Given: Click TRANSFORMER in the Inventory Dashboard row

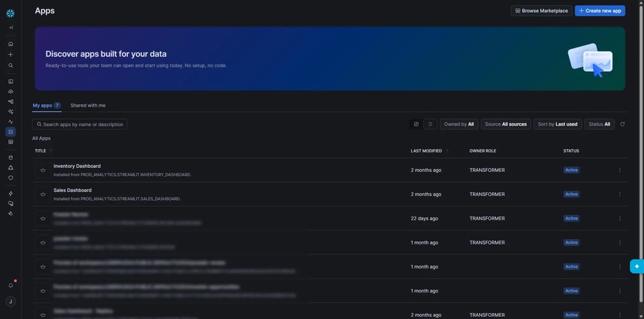Looking at the screenshot, I should [x=487, y=170].
